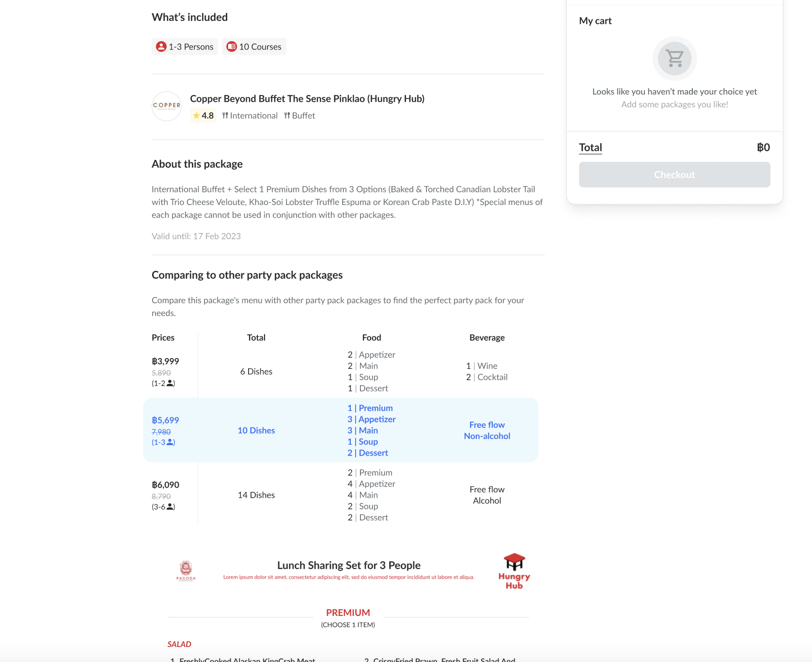Click the fork icon next to International
Screen dimensions: 812x662
tap(225, 115)
